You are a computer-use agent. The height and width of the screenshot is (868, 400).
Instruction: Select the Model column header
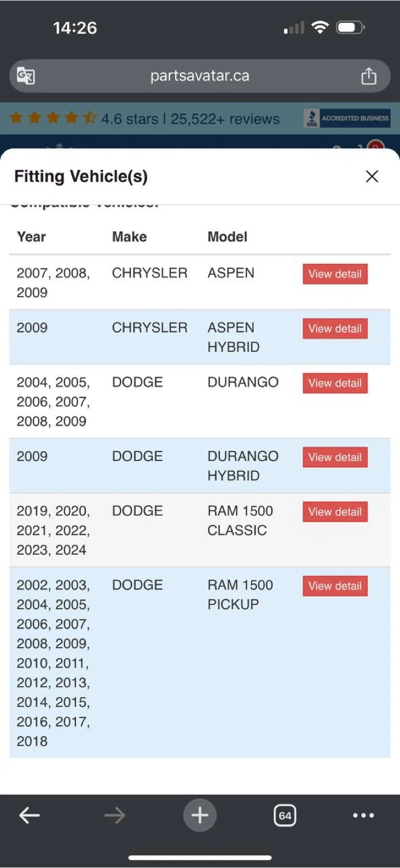tap(227, 237)
